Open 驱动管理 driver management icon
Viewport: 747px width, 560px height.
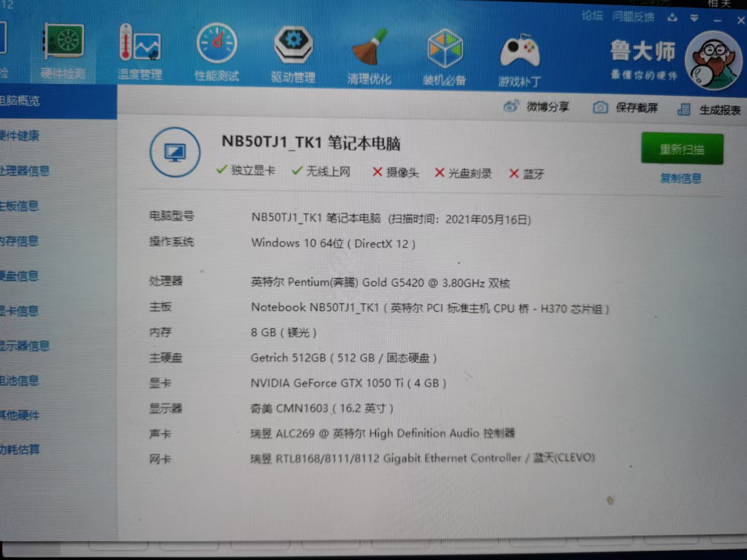point(293,55)
